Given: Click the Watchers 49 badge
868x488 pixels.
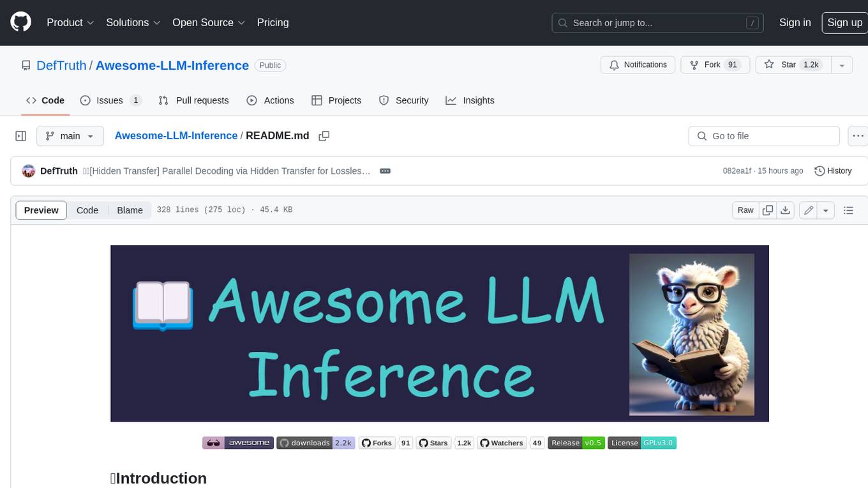Looking at the screenshot, I should [x=511, y=443].
